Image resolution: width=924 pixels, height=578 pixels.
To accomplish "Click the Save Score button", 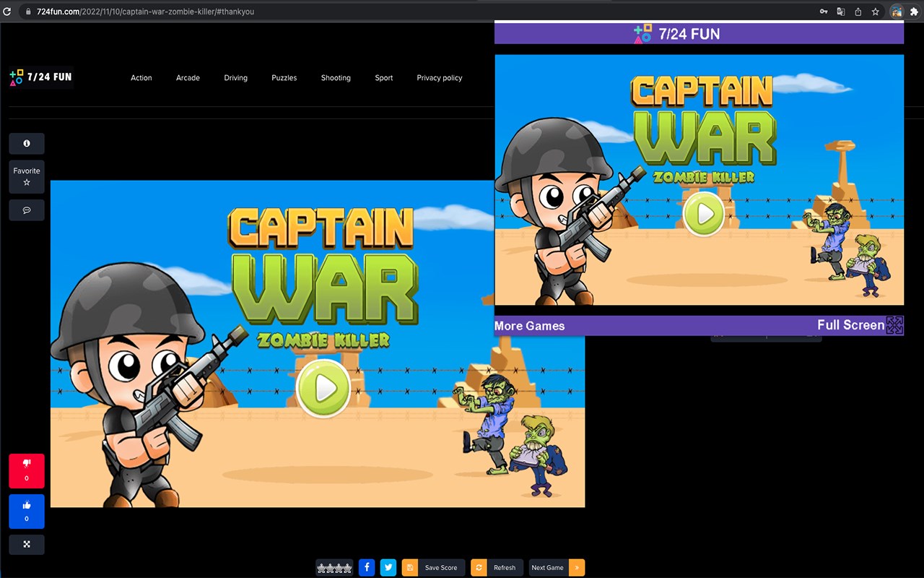I will coord(433,568).
